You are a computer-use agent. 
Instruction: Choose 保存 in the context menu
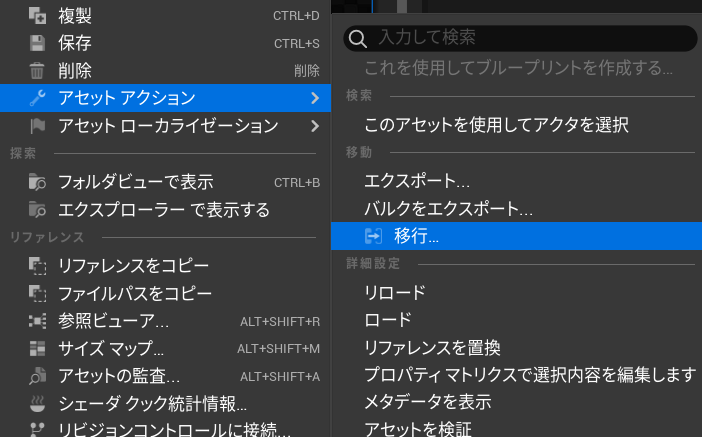pyautogui.click(x=165, y=43)
